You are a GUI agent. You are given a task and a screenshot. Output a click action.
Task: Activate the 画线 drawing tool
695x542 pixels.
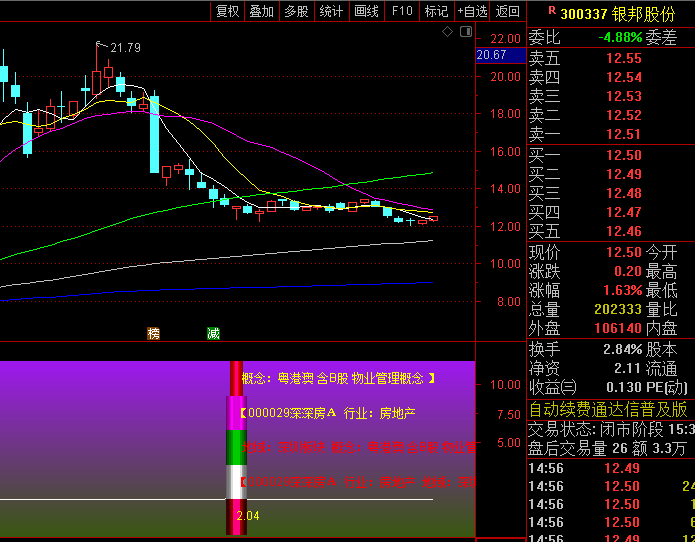367,11
